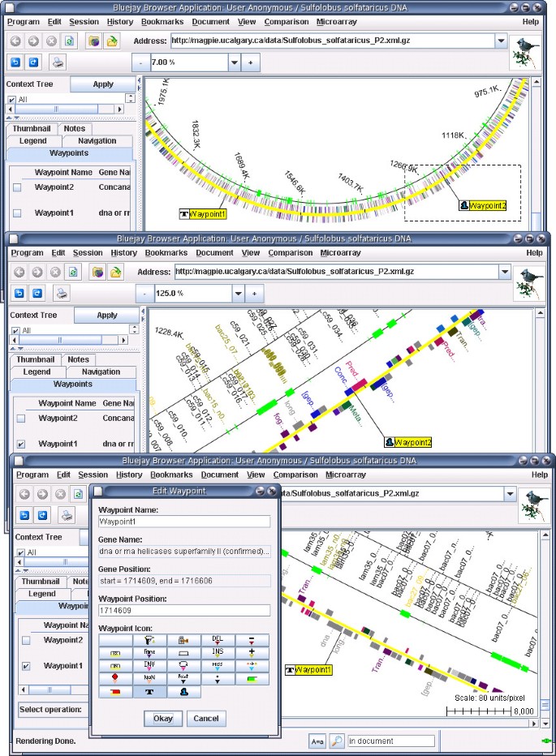
Task: Uncheck Waypoint1 in the 125.0% window list
Action: click(21, 444)
